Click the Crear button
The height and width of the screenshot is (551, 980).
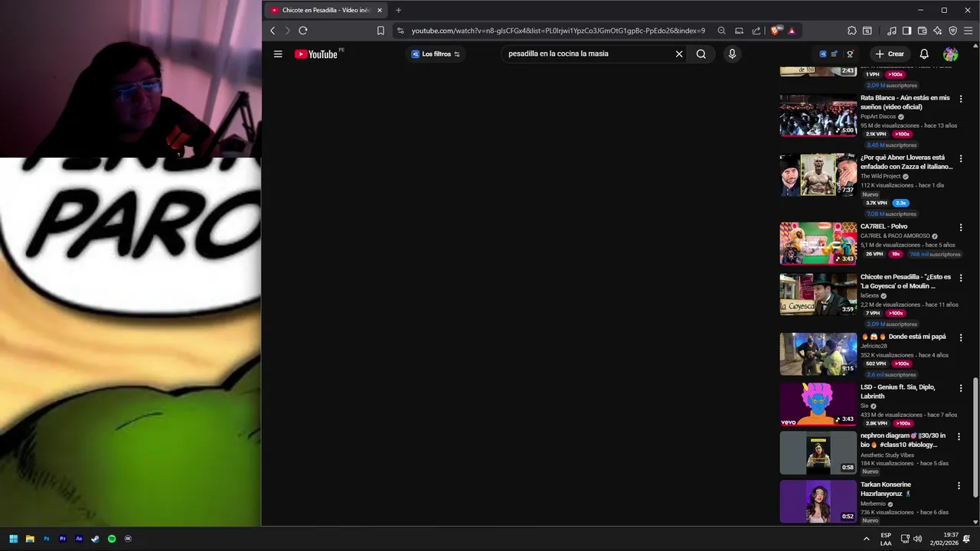(890, 54)
